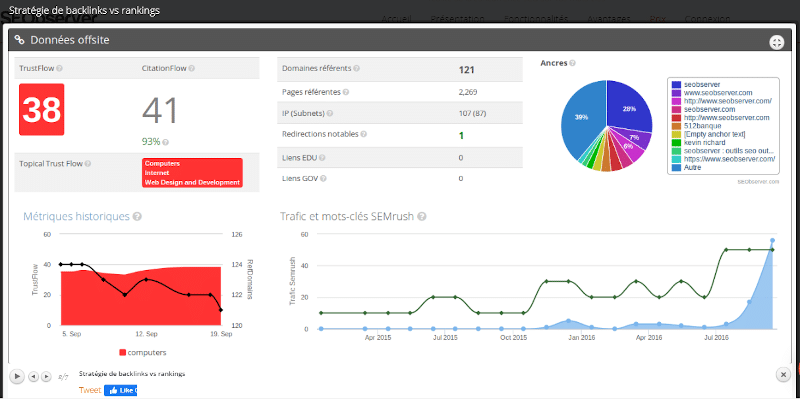The image size is (800, 399).
Task: Click the help icon next to TrustFlow
Action: point(59,68)
